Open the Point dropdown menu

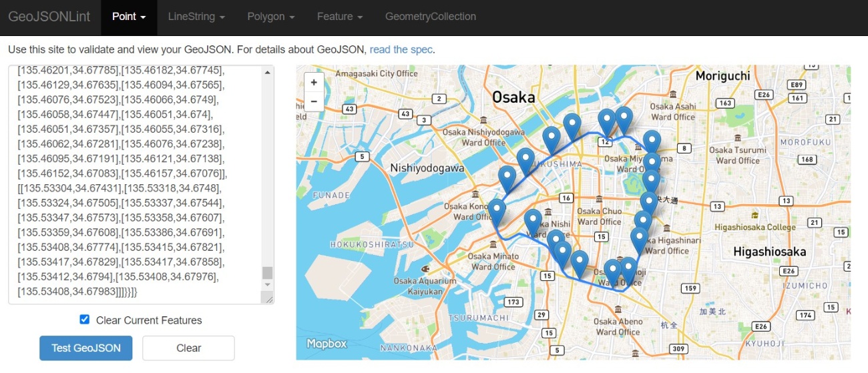click(129, 17)
